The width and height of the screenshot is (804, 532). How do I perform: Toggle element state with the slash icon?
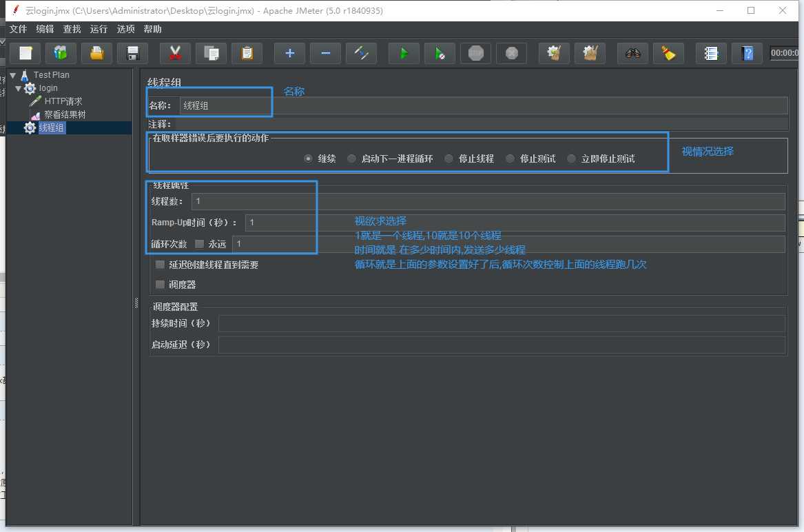pyautogui.click(x=362, y=53)
